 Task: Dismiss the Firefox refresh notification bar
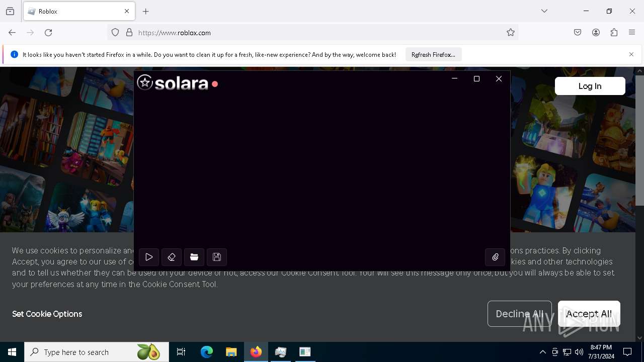[631, 54]
